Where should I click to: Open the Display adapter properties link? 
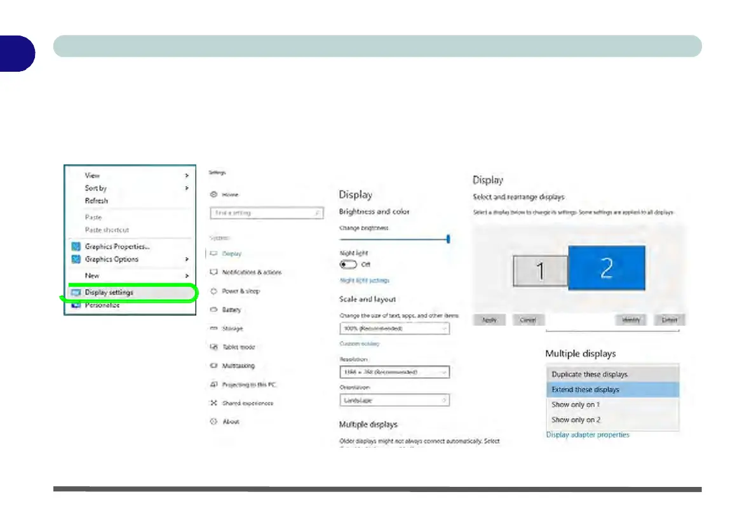point(588,435)
